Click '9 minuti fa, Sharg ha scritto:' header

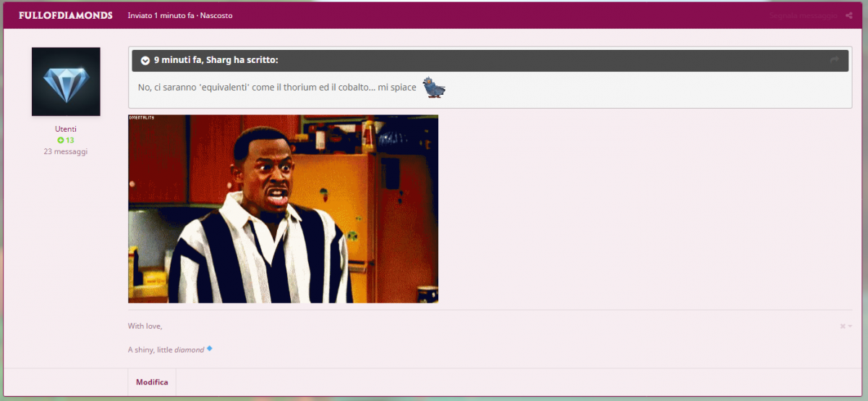(216, 60)
